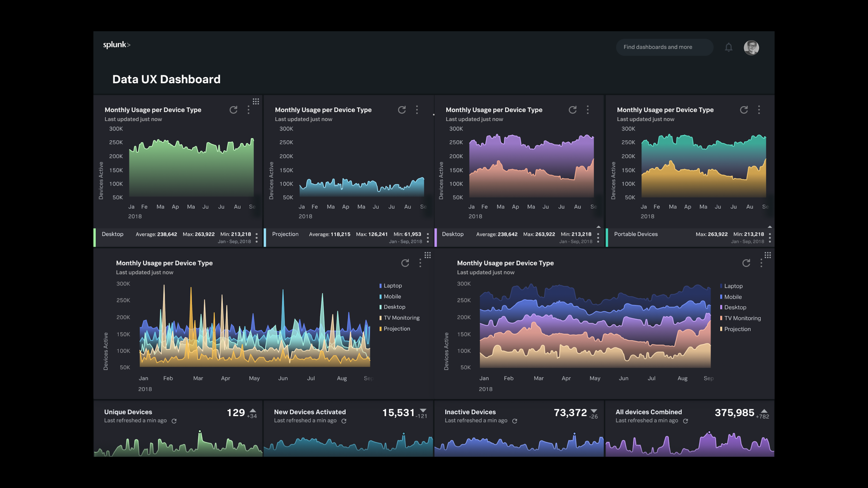Open the Projection summary bar's kebab menu
This screenshot has height=488, width=868.
428,238
